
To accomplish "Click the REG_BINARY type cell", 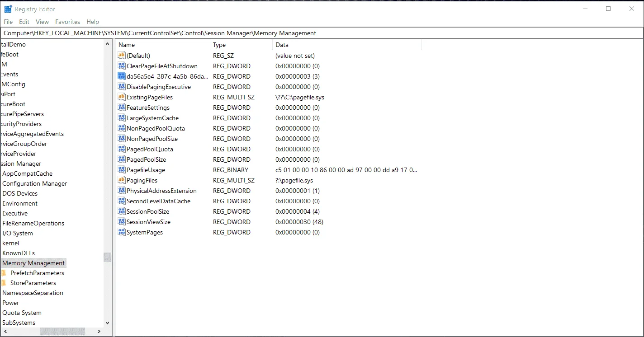I will (231, 170).
